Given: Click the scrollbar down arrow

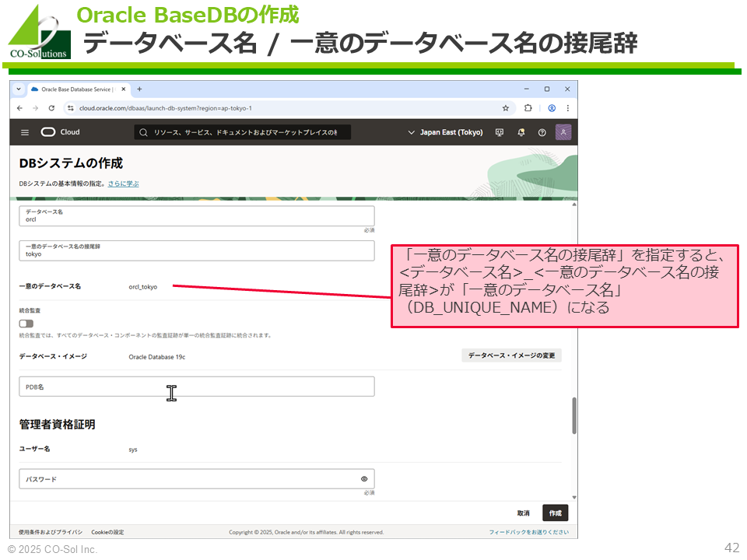Looking at the screenshot, I should [574, 498].
